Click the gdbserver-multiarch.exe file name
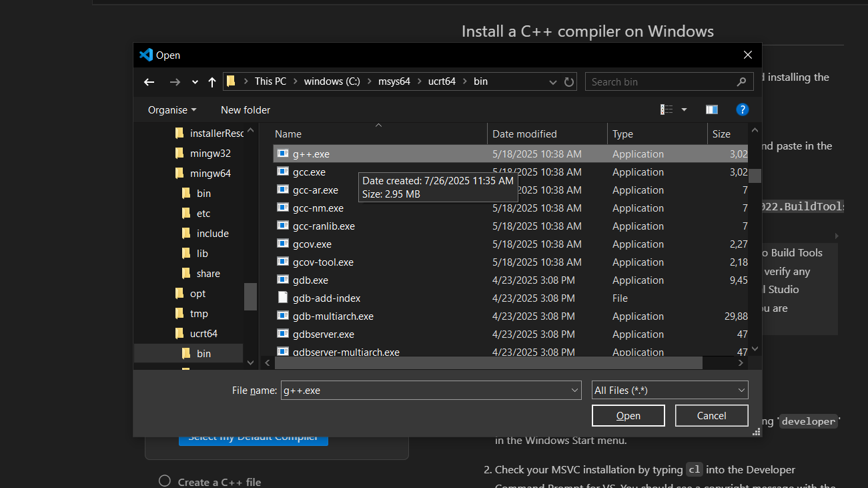868x488 pixels. (346, 351)
